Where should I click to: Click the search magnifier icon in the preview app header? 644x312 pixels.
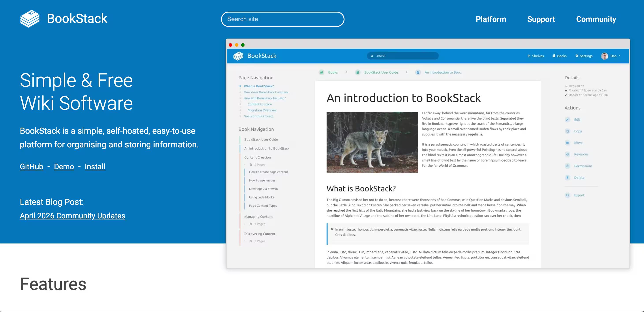pos(372,56)
